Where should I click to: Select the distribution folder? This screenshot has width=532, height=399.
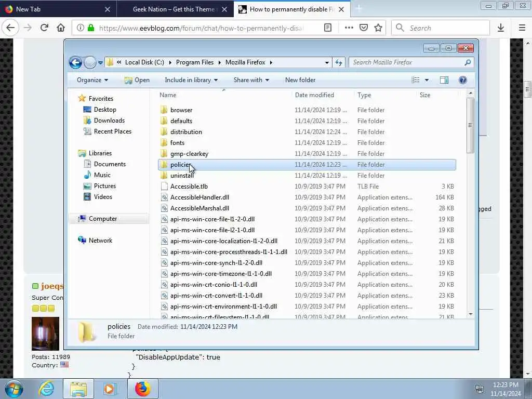pyautogui.click(x=186, y=132)
